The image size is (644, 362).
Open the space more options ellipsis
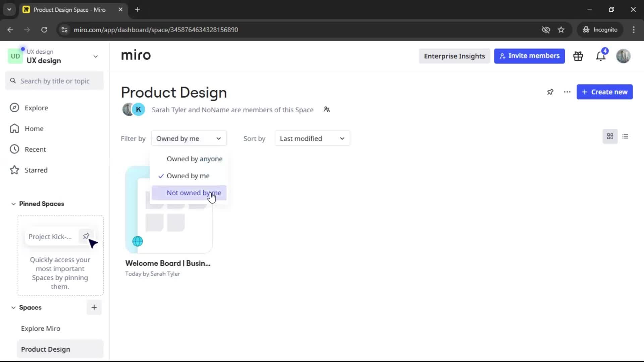click(x=567, y=92)
